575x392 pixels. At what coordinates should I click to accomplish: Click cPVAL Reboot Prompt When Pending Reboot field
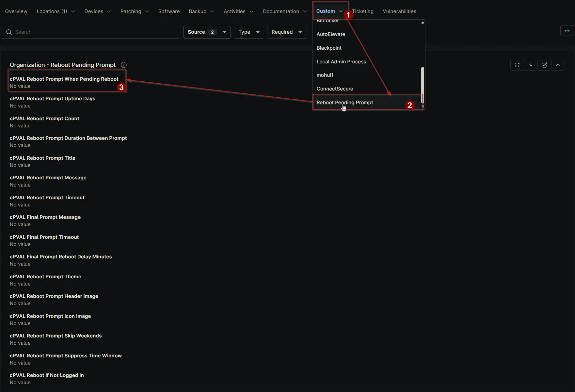coord(64,79)
